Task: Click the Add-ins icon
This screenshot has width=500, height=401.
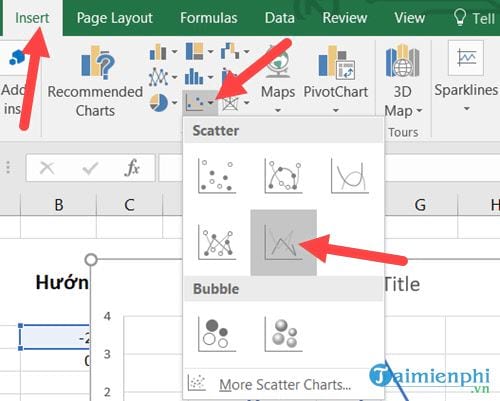Action: pyautogui.click(x=17, y=58)
